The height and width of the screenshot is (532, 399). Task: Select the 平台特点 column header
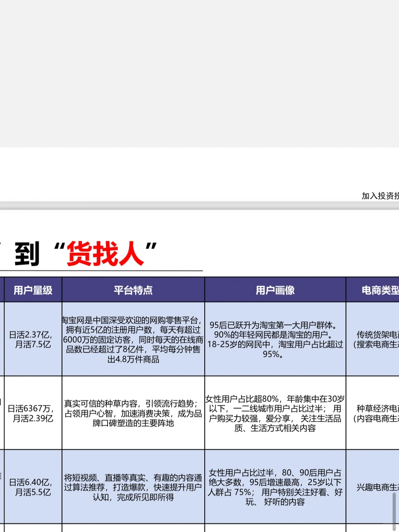click(x=133, y=290)
